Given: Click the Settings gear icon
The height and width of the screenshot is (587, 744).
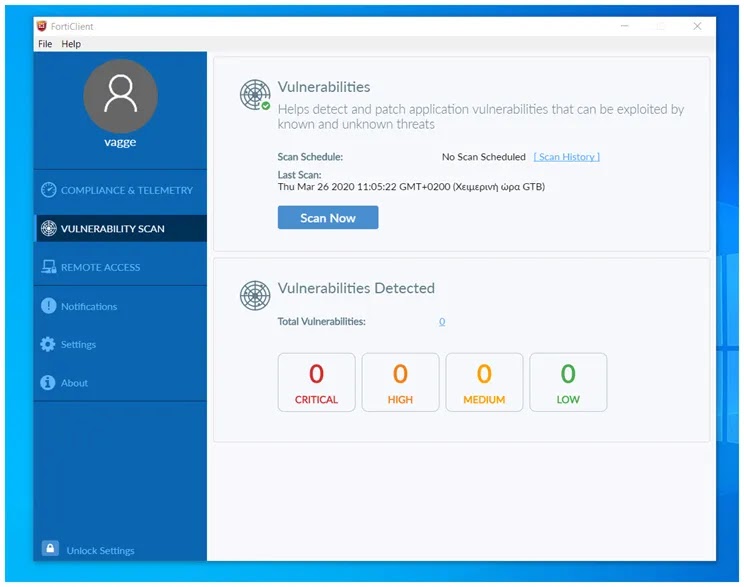Looking at the screenshot, I should pos(48,344).
